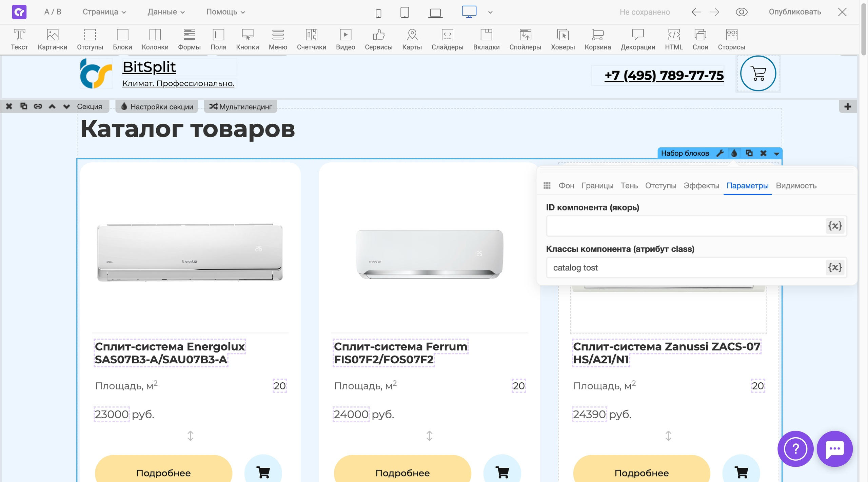Duplicate the section
Viewport: 868px width, 482px height.
pos(23,106)
